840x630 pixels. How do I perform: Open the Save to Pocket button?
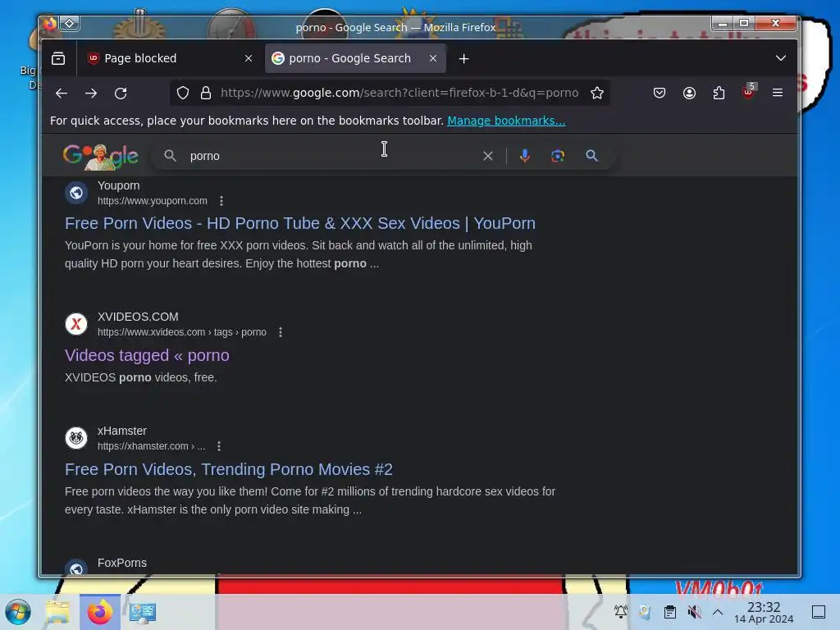pos(660,94)
